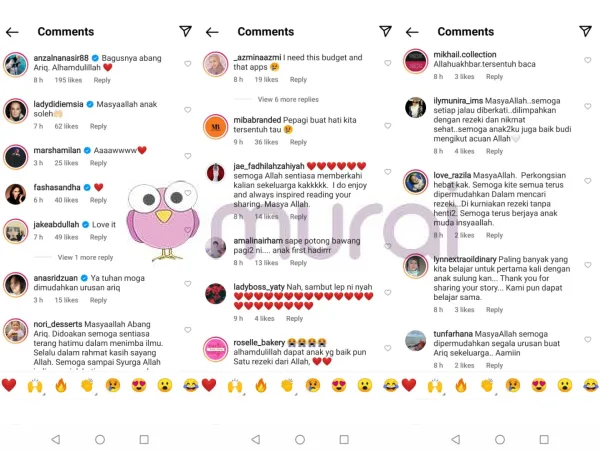Like mikhail.collection's comment with heart

[588, 60]
